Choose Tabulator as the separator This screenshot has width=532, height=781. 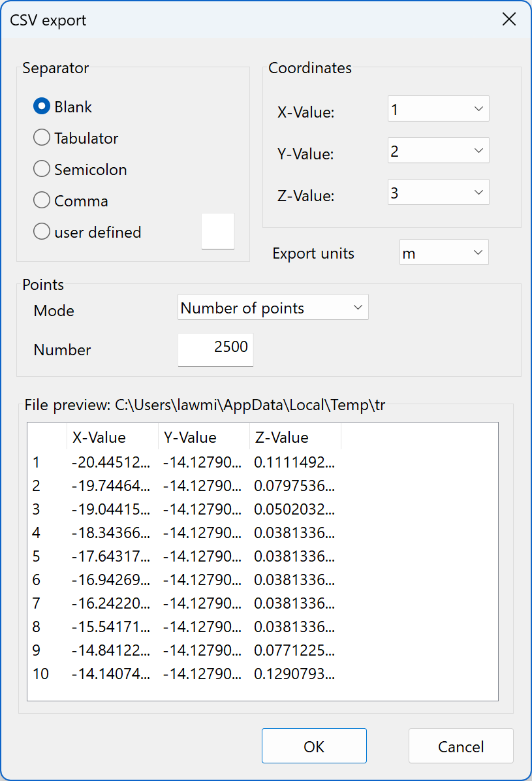41,137
